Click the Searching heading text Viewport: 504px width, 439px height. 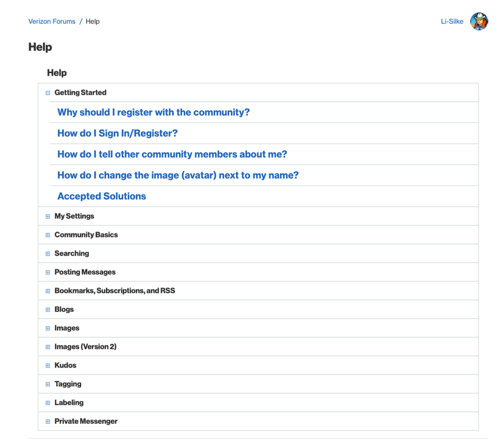[72, 254]
